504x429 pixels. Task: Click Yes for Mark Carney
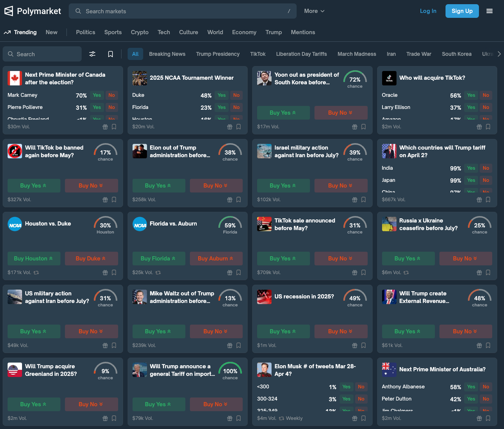point(97,95)
